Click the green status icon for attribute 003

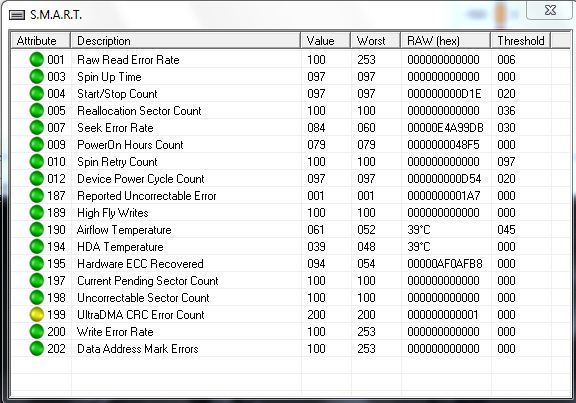pos(36,76)
